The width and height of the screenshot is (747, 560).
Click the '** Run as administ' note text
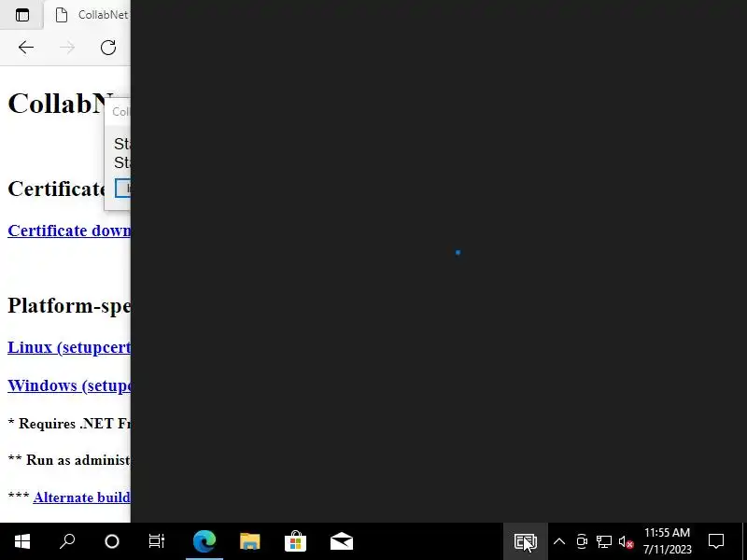pos(69,460)
